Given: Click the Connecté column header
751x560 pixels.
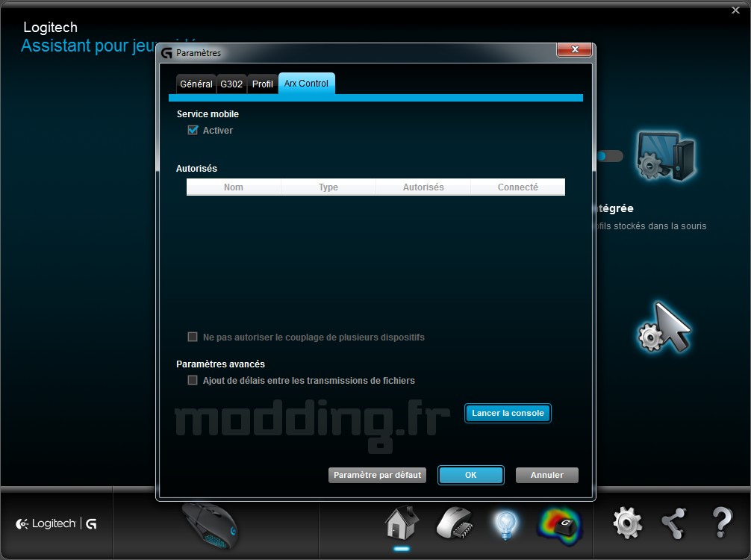Looking at the screenshot, I should [x=518, y=187].
